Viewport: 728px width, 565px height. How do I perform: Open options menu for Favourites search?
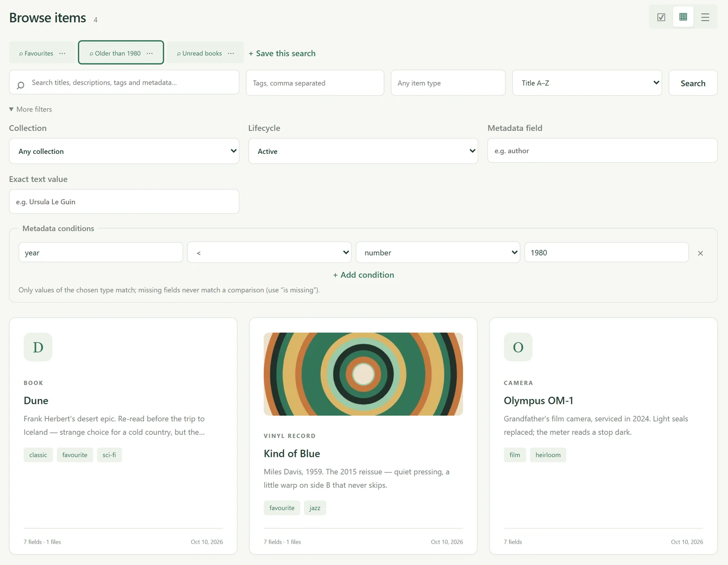[x=62, y=53]
